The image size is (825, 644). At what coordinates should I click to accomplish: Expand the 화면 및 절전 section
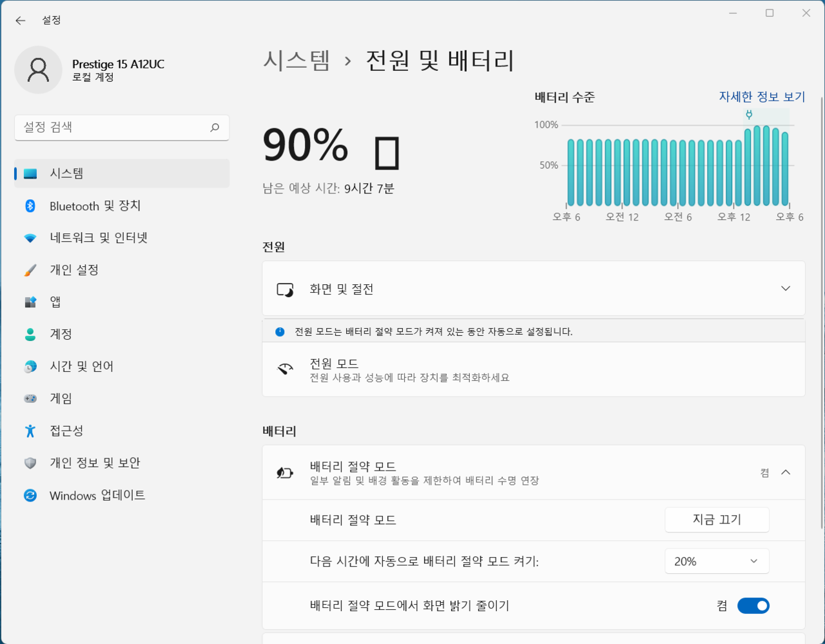(x=785, y=289)
